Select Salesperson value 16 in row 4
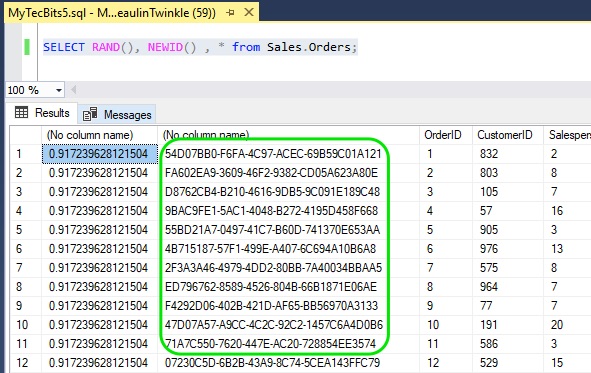The height and width of the screenshot is (373, 591). pyautogui.click(x=567, y=211)
